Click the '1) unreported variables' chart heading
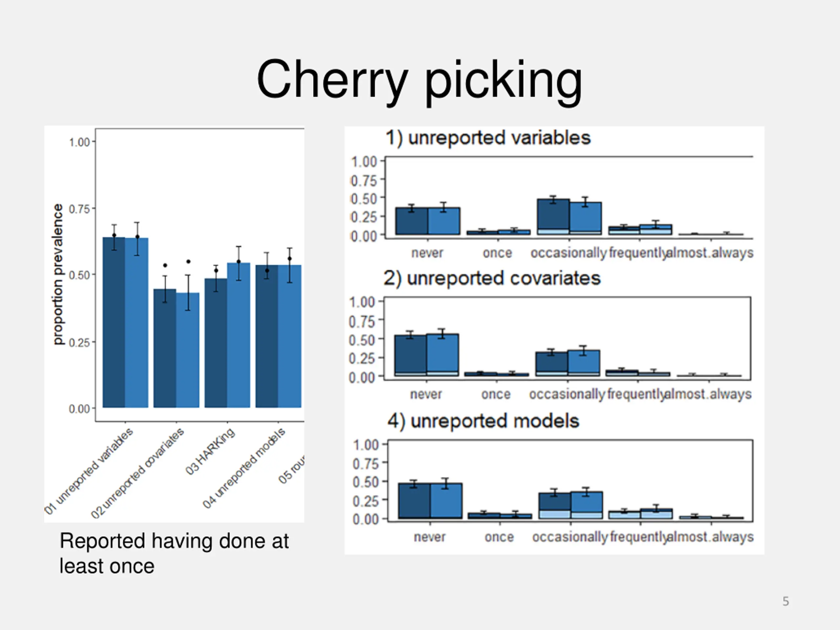The height and width of the screenshot is (630, 840). [488, 137]
